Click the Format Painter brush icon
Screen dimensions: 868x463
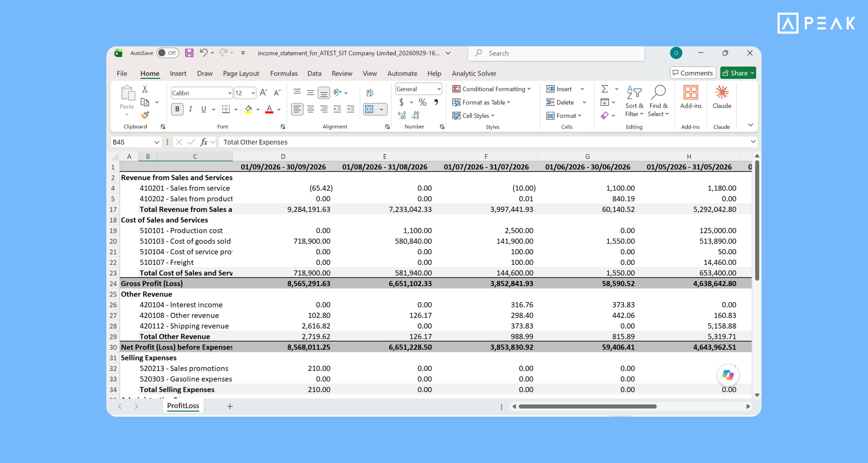(145, 115)
